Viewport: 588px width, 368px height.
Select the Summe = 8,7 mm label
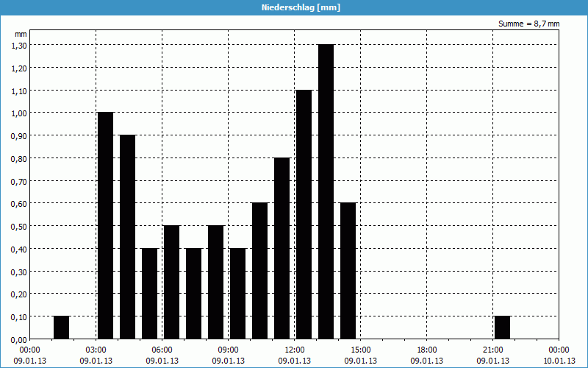(528, 24)
